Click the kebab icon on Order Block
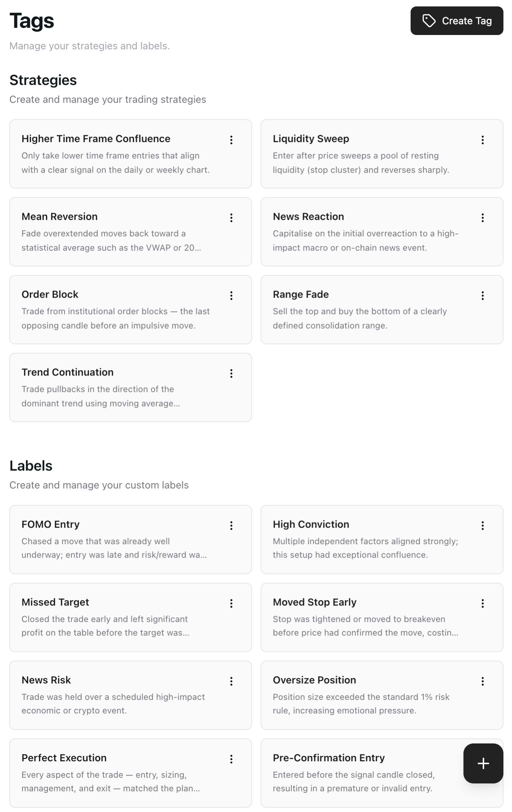This screenshot has width=512, height=812. coord(231,296)
